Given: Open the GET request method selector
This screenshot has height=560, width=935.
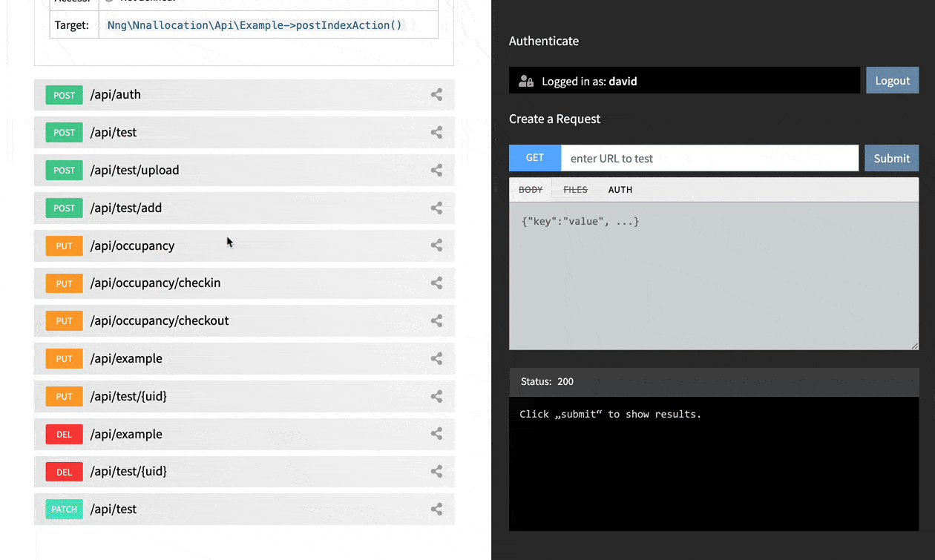Looking at the screenshot, I should [x=534, y=158].
